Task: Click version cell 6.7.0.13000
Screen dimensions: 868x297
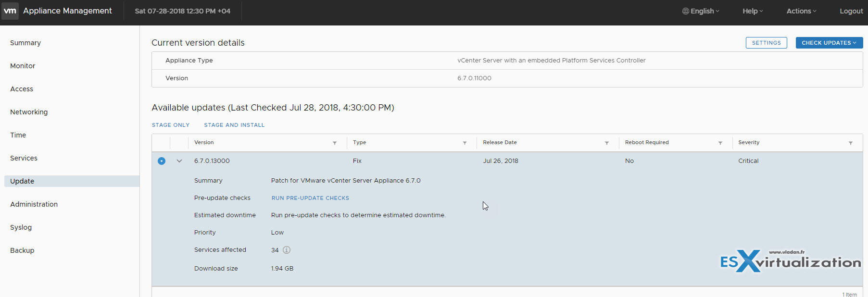Action: (x=212, y=161)
